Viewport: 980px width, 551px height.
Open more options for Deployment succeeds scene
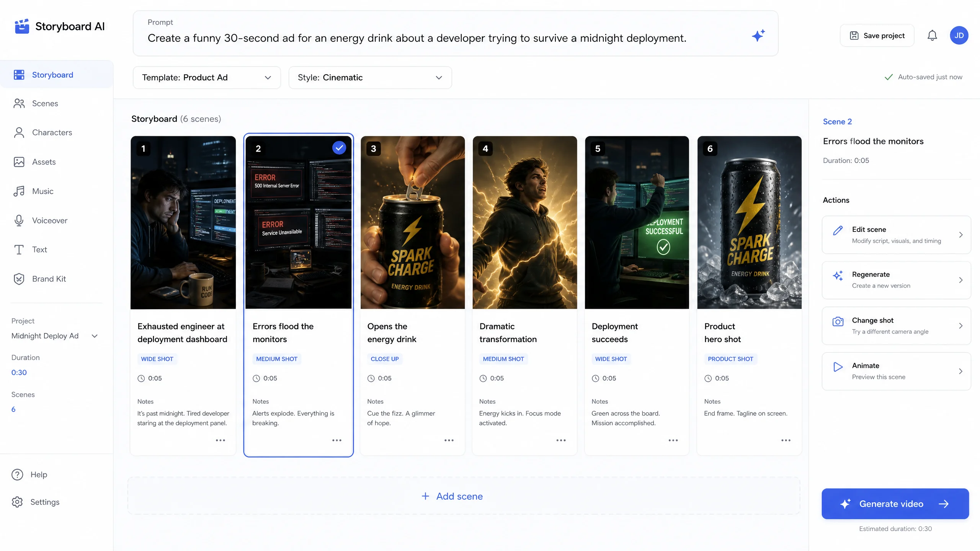click(x=673, y=440)
